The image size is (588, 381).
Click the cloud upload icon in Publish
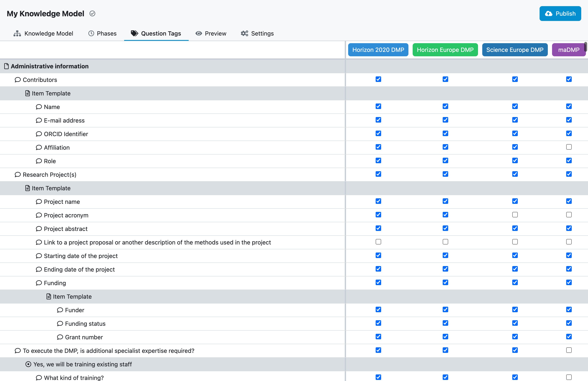click(549, 14)
